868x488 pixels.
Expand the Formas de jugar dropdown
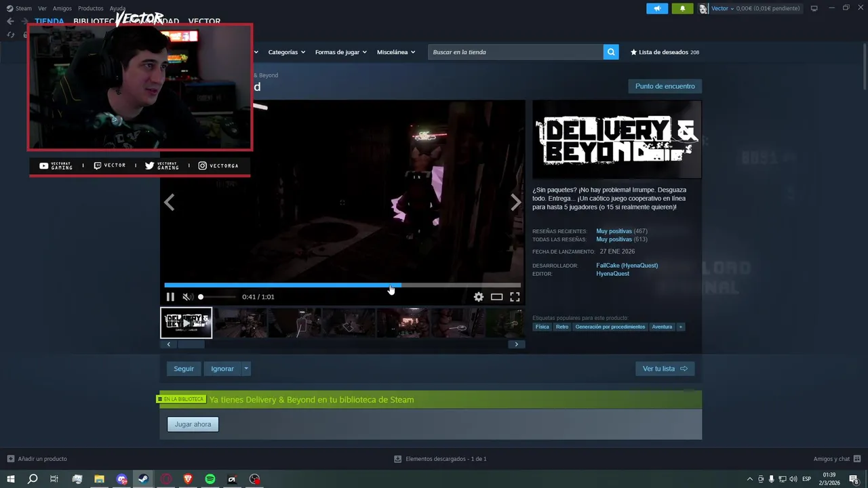click(x=340, y=52)
